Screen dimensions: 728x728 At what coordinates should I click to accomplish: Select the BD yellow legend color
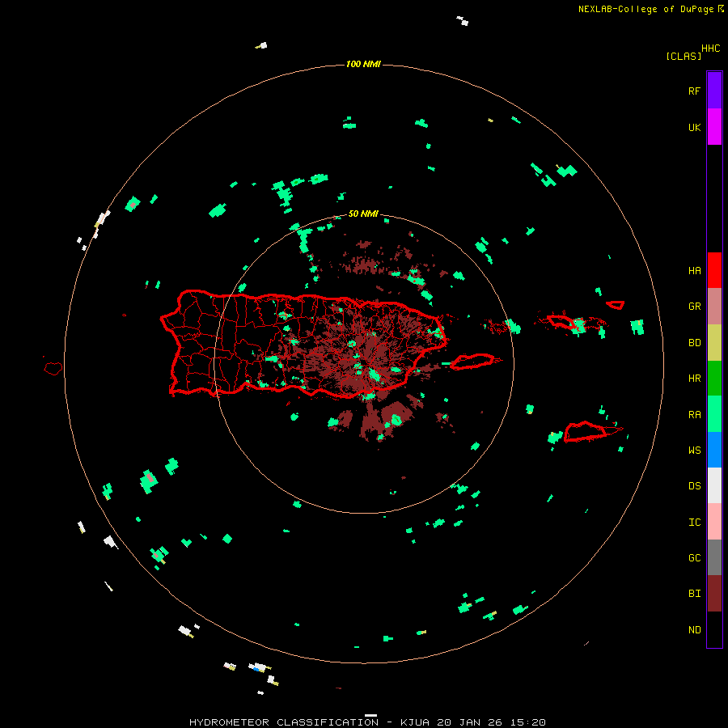coord(714,343)
